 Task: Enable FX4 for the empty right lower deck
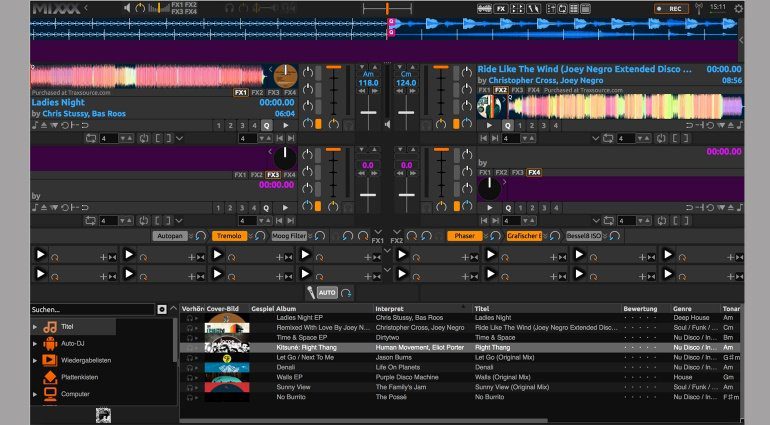click(x=534, y=172)
